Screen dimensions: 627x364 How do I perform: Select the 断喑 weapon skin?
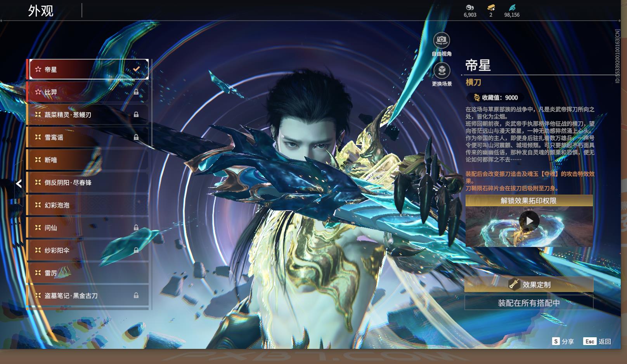click(87, 160)
